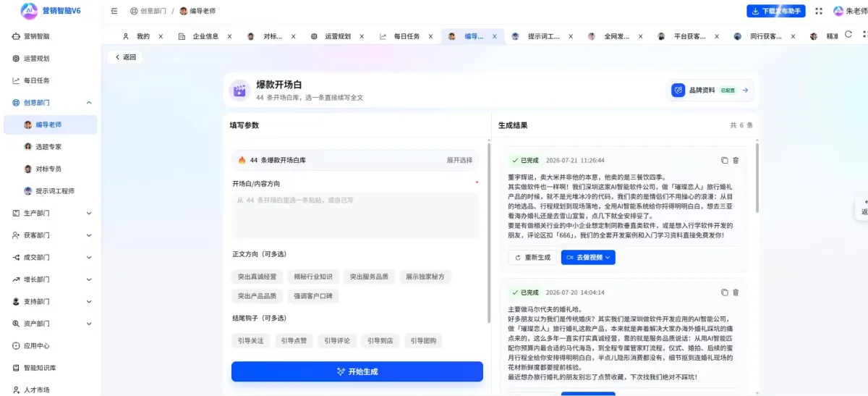868x396 pixels.
Task: Click the fullscreen icon in top bar
Action: (819, 11)
